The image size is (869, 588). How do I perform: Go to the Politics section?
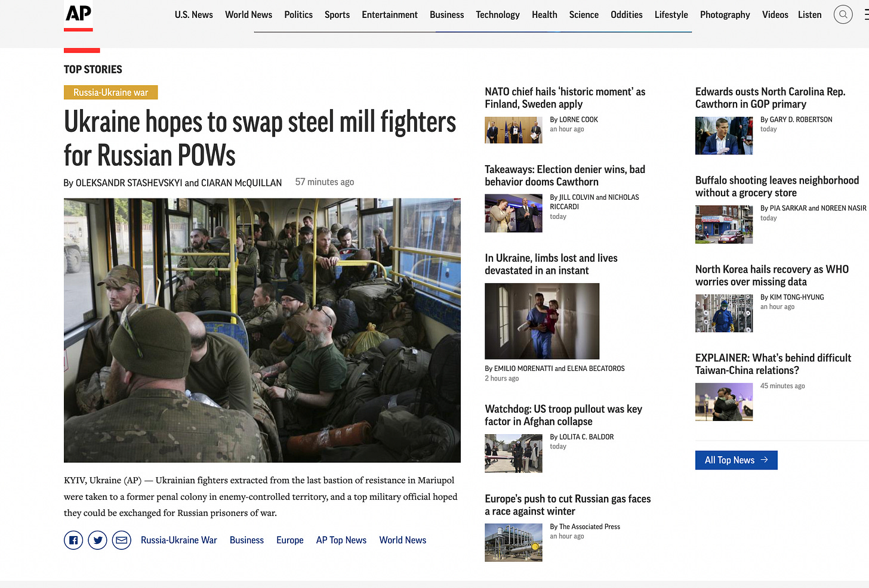[x=298, y=15]
